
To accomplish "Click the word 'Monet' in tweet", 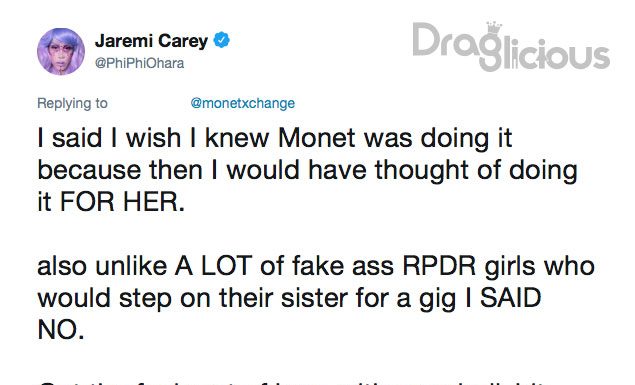I will (317, 138).
